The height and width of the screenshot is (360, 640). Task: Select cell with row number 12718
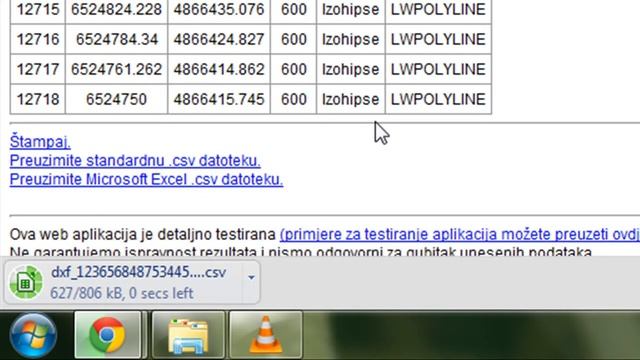point(38,99)
